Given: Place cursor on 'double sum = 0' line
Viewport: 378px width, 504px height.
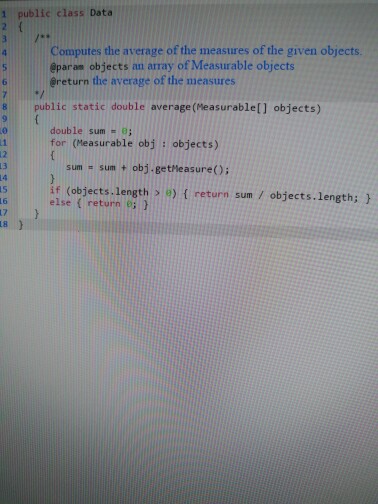Looking at the screenshot, I should coord(91,131).
